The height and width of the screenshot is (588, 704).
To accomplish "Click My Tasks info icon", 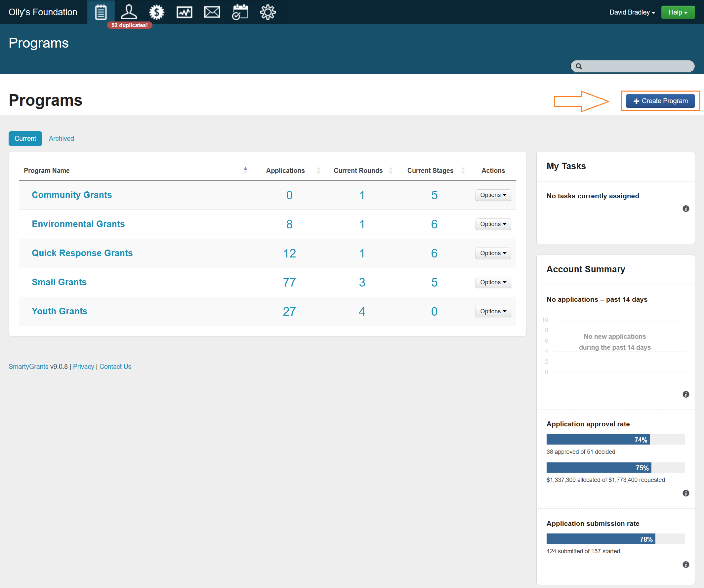I will click(x=686, y=209).
